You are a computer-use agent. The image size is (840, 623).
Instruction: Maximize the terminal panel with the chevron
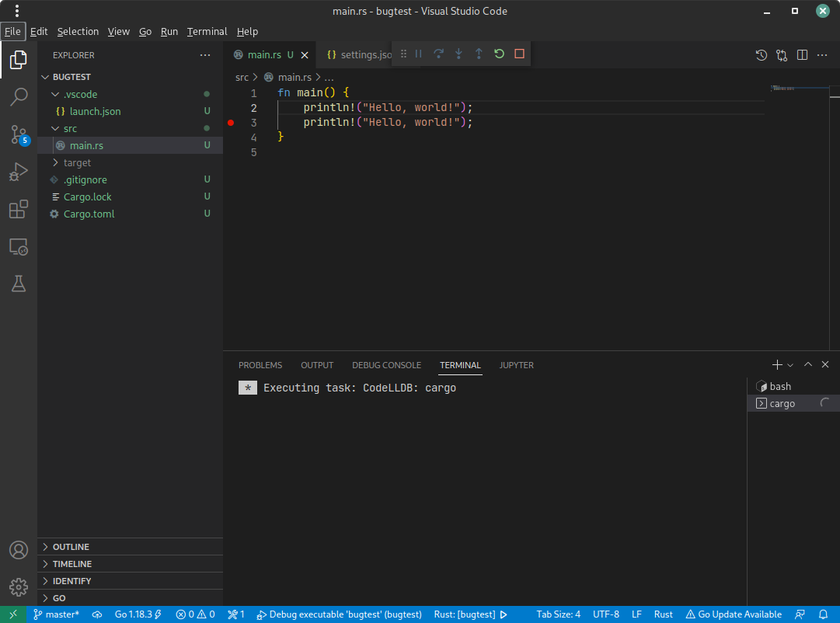click(x=807, y=364)
